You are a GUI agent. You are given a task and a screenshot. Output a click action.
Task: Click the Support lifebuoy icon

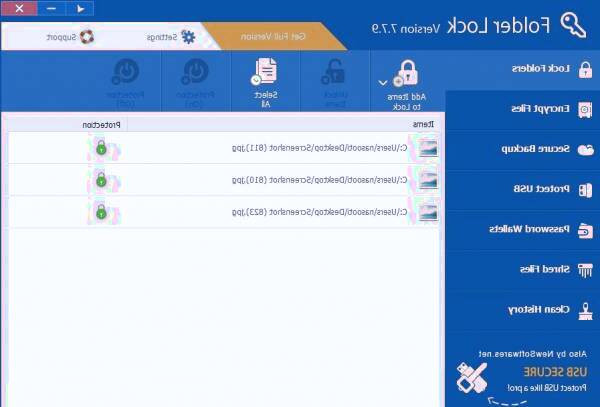(x=87, y=37)
